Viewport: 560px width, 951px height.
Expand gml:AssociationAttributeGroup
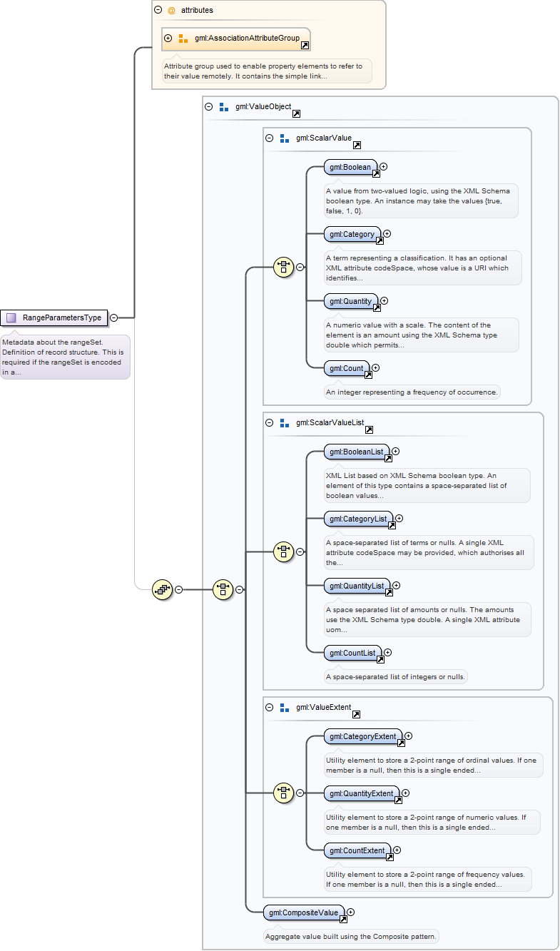click(x=168, y=39)
